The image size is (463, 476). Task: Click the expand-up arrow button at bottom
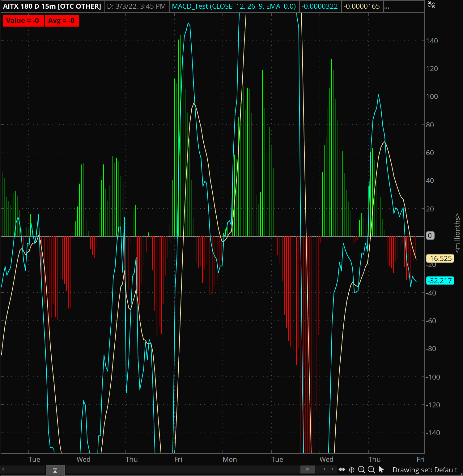click(x=55, y=470)
